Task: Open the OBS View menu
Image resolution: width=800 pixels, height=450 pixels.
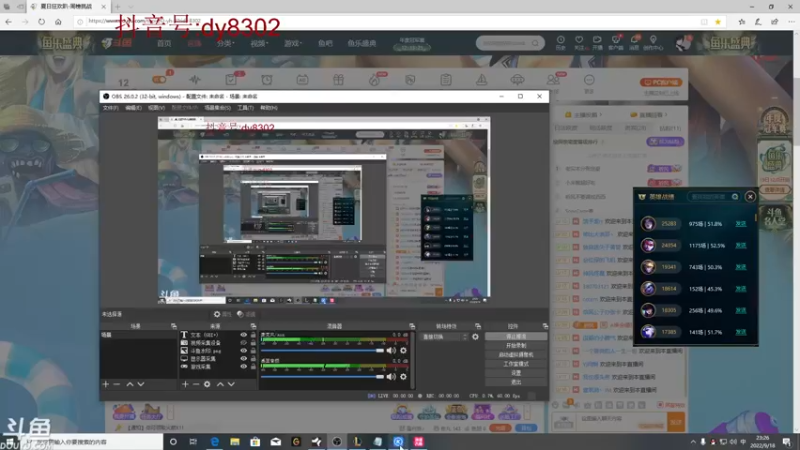Action: click(156, 108)
